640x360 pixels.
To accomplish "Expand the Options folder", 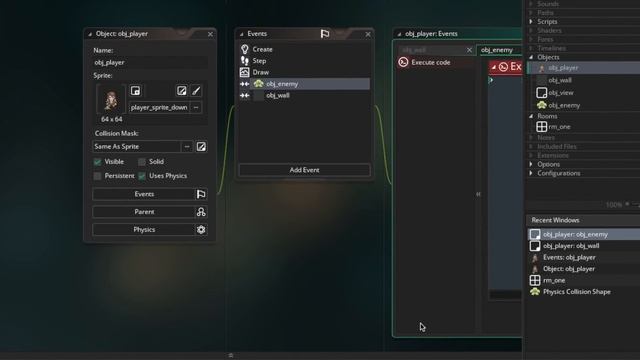I will click(x=531, y=164).
